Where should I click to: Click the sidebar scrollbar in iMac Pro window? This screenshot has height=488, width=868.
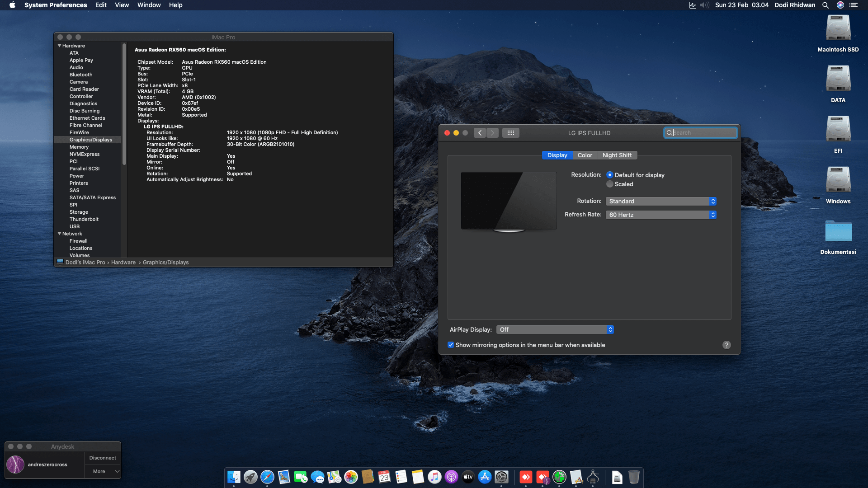(x=124, y=104)
